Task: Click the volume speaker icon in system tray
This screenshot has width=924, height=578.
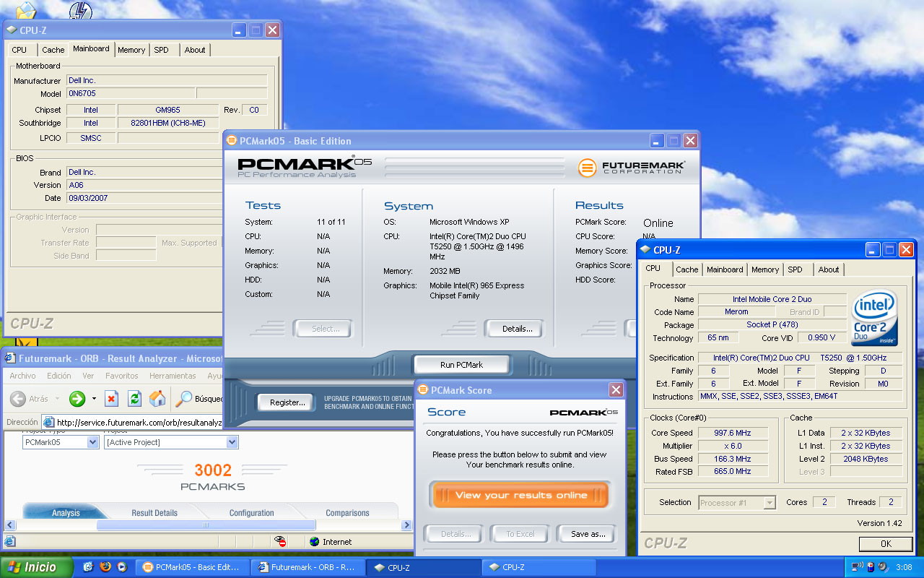Action: click(x=883, y=567)
